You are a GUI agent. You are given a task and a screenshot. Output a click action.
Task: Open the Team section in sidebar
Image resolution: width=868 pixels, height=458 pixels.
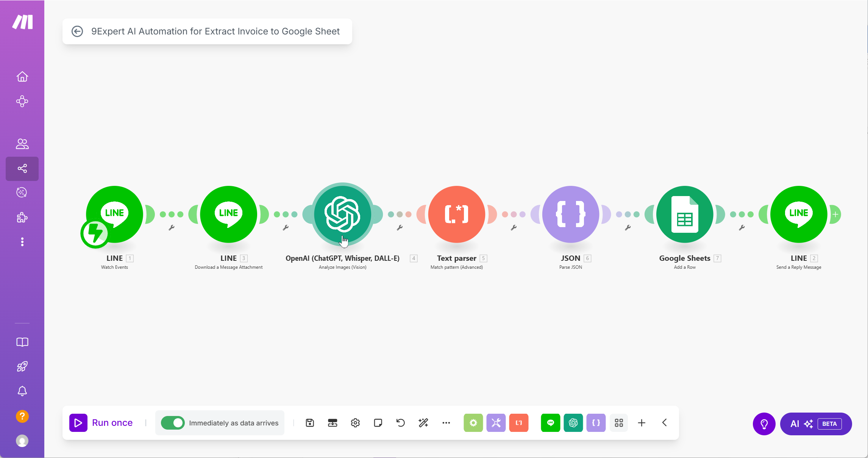[x=22, y=143]
